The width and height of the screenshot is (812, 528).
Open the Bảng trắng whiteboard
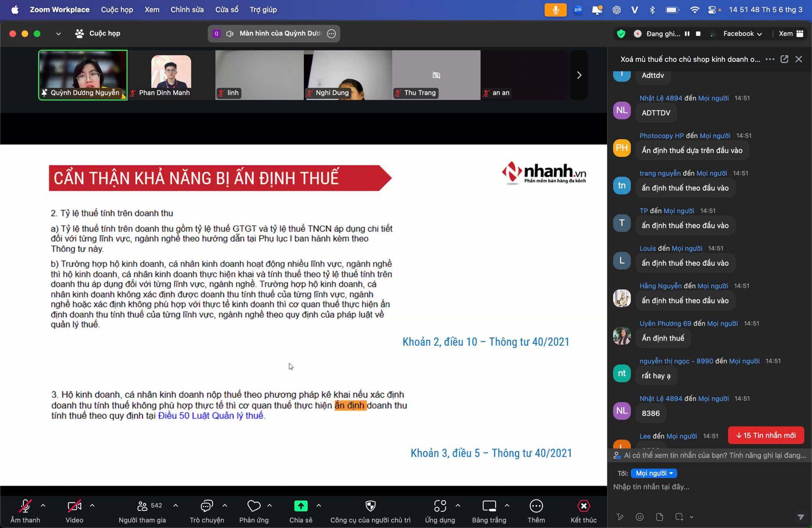(x=489, y=506)
